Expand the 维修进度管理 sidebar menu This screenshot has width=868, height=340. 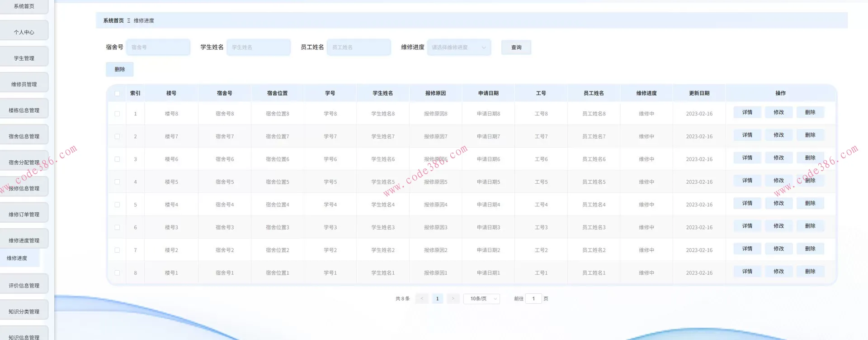tap(24, 240)
